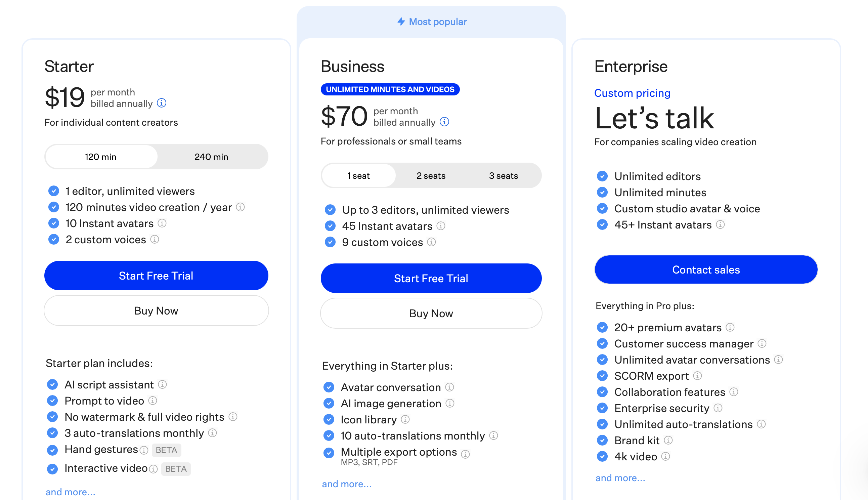868x500 pixels.
Task: Click Icon library info icon
Action: click(405, 420)
